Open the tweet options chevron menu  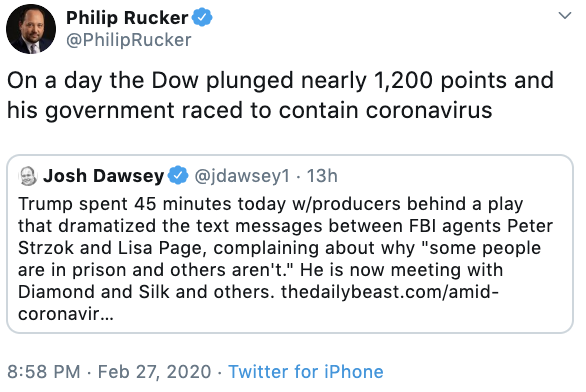[x=564, y=16]
